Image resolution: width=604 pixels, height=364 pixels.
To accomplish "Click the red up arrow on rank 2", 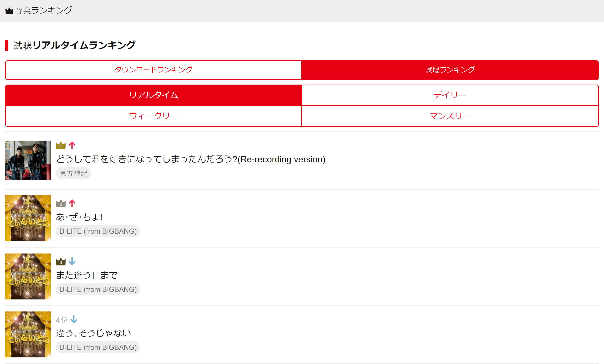I will coord(72,203).
